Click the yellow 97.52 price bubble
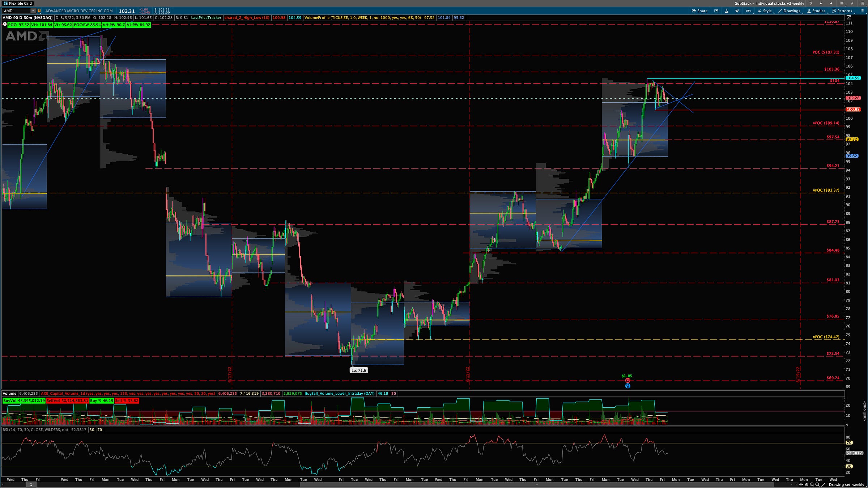This screenshot has height=488, width=868. click(x=852, y=139)
